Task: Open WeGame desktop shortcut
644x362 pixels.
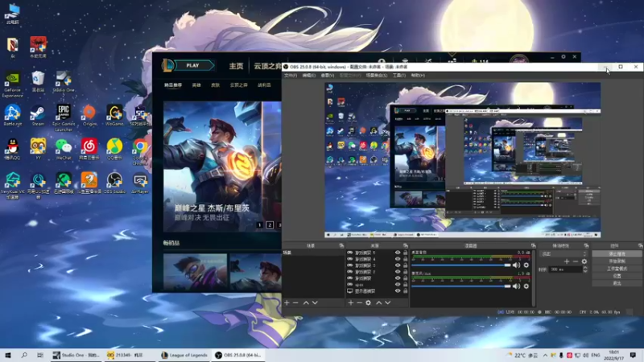Action: [x=114, y=116]
